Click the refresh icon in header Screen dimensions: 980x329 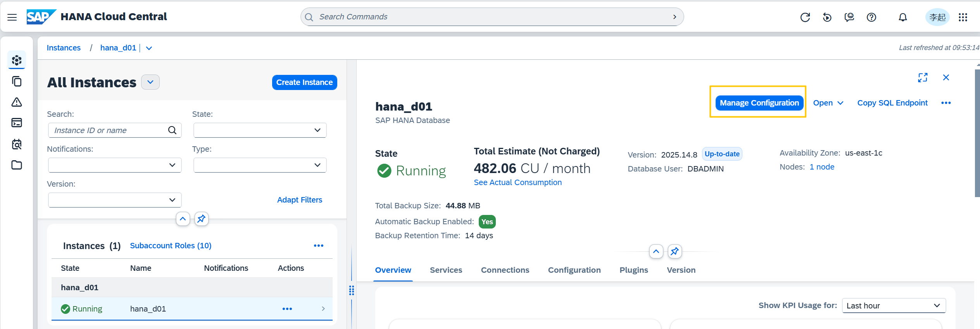805,17
